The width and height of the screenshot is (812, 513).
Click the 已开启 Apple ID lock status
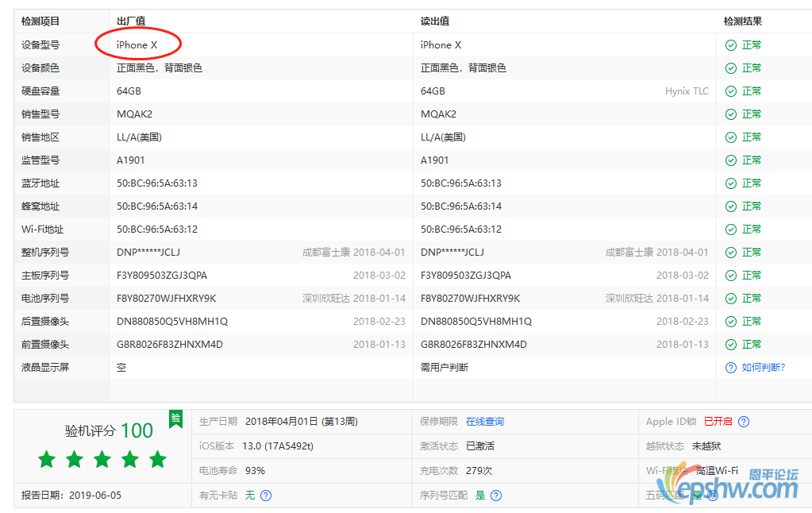pyautogui.click(x=718, y=422)
